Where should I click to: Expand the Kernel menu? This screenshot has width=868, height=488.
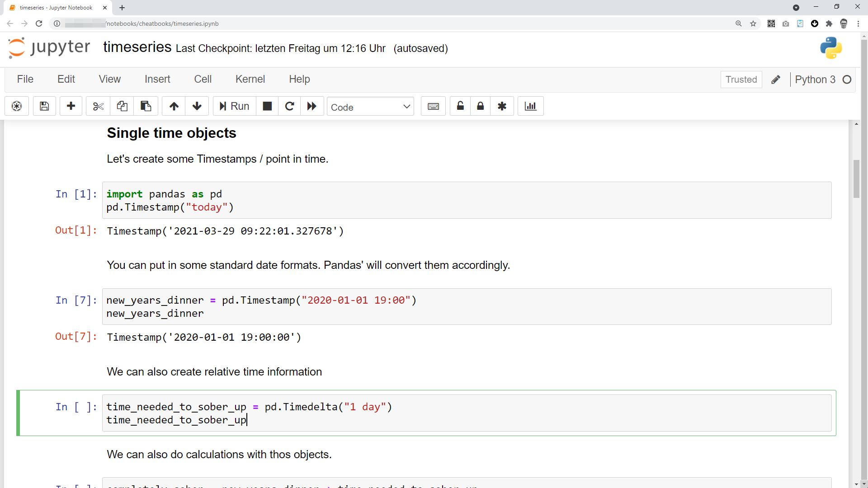coord(250,79)
